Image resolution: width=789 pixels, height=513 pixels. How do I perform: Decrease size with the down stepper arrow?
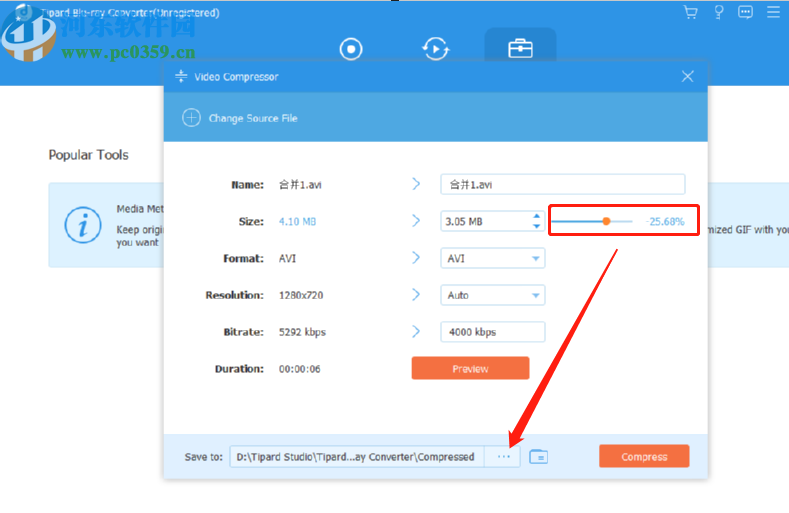[x=536, y=227]
